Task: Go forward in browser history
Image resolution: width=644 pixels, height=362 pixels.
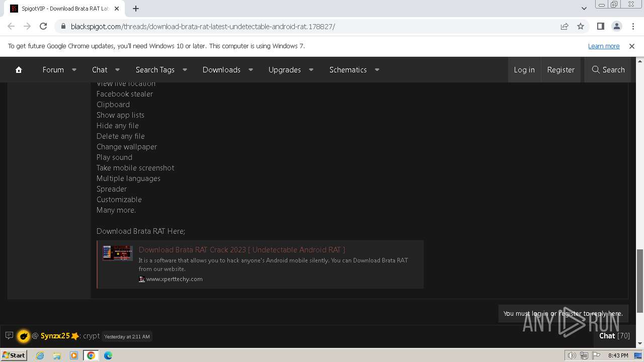Action: [x=27, y=26]
